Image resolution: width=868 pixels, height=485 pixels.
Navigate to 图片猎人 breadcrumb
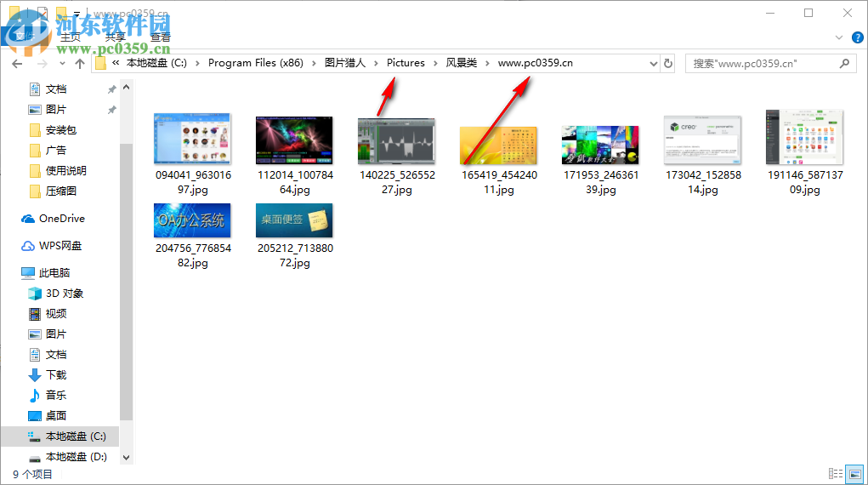point(345,63)
